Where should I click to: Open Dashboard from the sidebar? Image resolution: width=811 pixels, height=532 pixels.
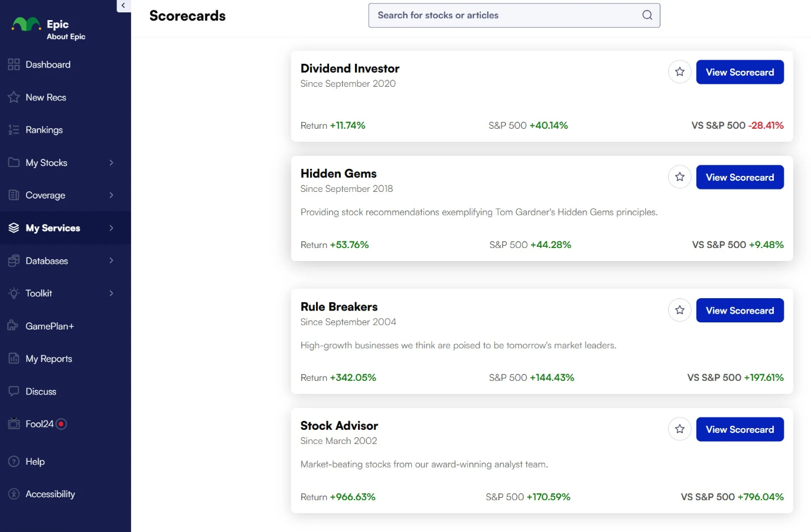(48, 65)
